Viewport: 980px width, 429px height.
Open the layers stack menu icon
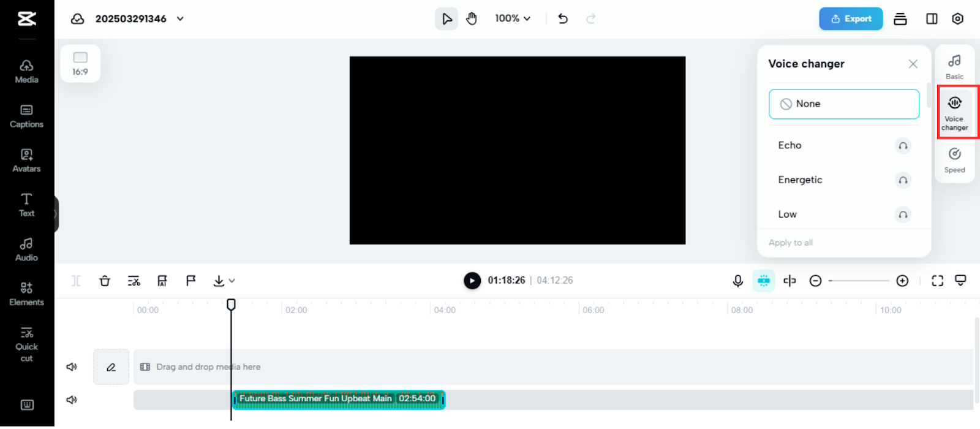900,19
